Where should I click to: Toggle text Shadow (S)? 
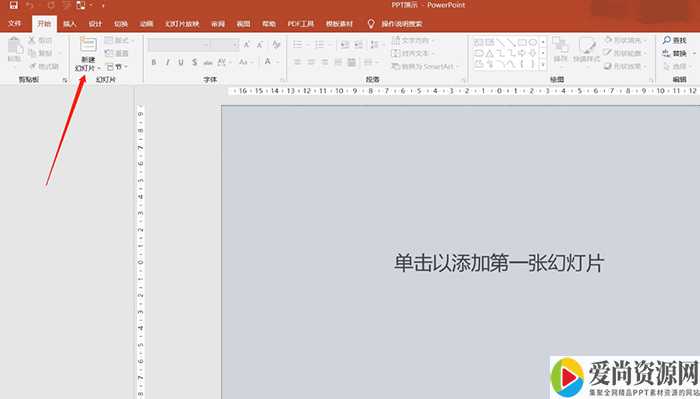(195, 62)
